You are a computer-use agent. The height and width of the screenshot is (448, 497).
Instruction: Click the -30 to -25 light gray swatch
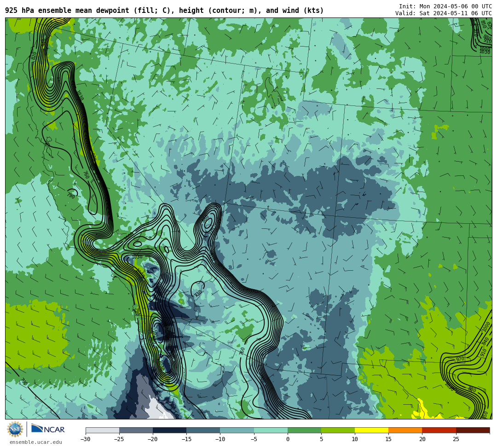pyautogui.click(x=102, y=430)
